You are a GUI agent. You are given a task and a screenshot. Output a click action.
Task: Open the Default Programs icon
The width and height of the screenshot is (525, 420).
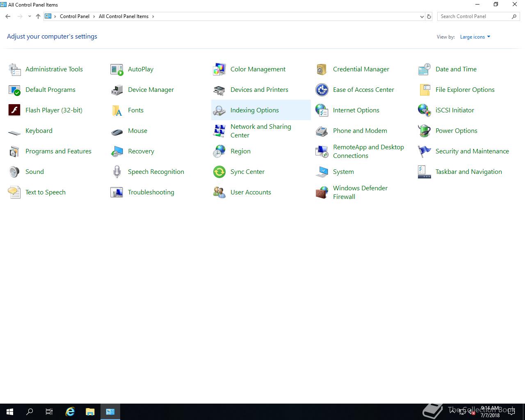pos(14,90)
